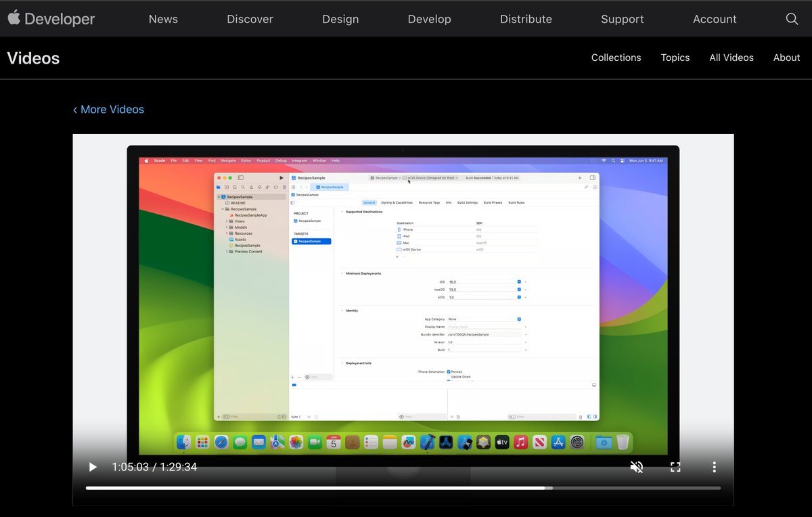Open the iOS 16.0 deployment dropdown in the video
812x517 pixels.
tap(519, 282)
